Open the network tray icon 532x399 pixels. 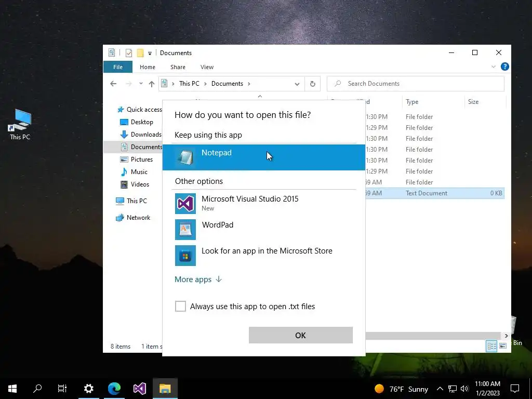[x=453, y=389]
